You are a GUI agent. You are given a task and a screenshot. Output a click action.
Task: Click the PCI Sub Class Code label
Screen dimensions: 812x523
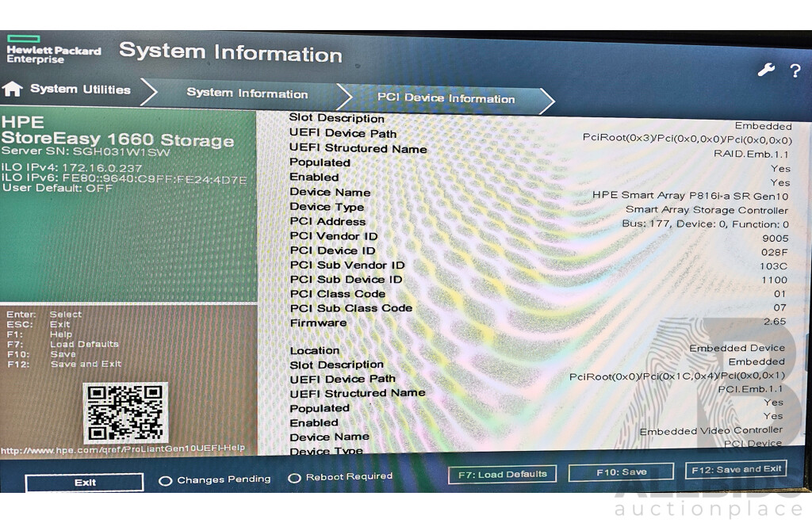tap(351, 307)
